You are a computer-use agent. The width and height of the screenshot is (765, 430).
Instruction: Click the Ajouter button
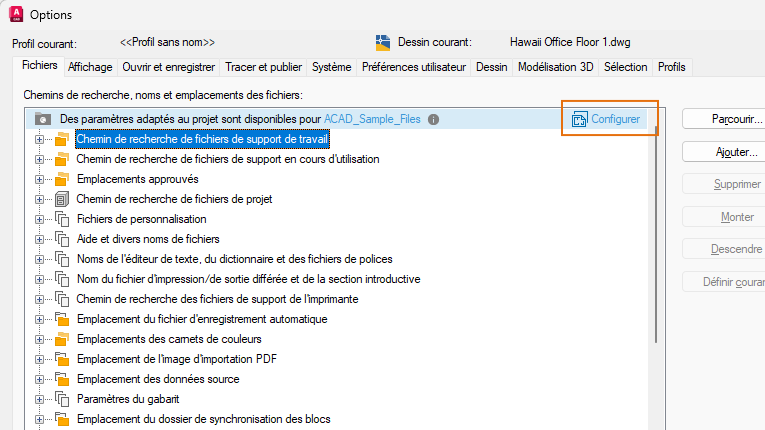pyautogui.click(x=723, y=152)
